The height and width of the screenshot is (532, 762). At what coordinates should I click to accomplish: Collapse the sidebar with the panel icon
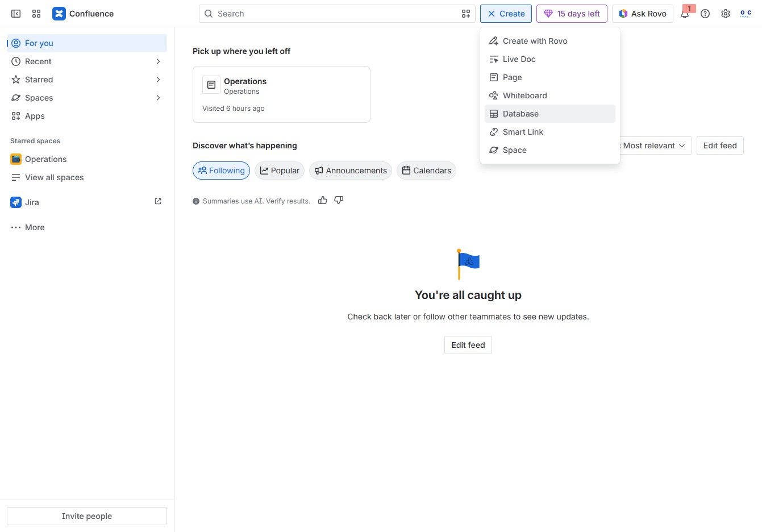tap(16, 14)
